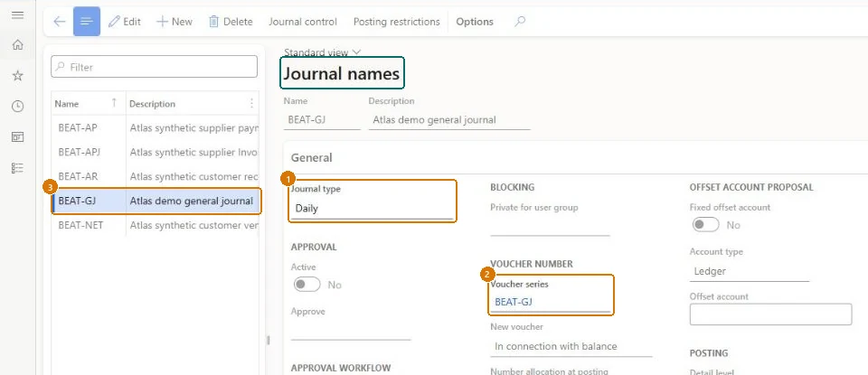Create a New journal name
Viewport: 868px width, 375px height.
pyautogui.click(x=175, y=22)
